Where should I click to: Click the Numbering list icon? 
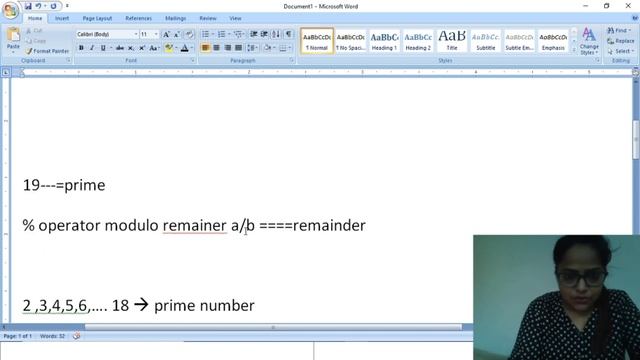tap(221, 34)
